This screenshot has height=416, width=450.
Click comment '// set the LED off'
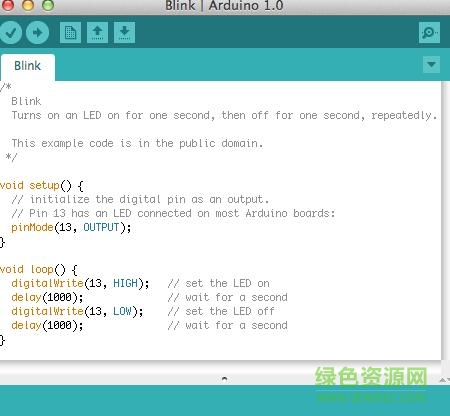click(x=221, y=311)
